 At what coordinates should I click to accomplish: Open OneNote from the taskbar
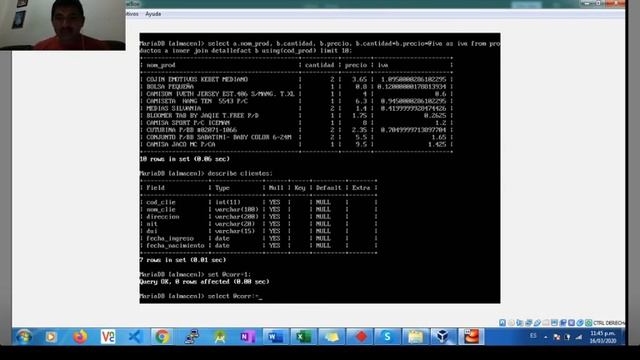(x=247, y=337)
